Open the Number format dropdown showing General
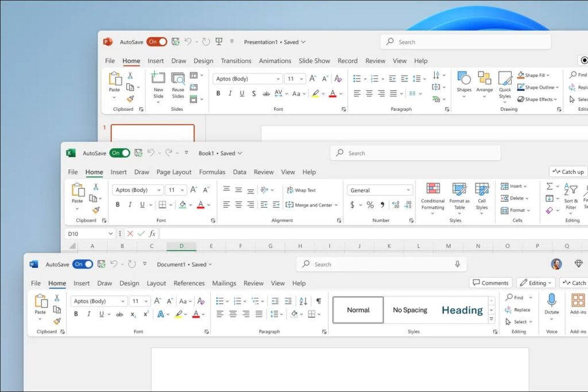 (379, 190)
